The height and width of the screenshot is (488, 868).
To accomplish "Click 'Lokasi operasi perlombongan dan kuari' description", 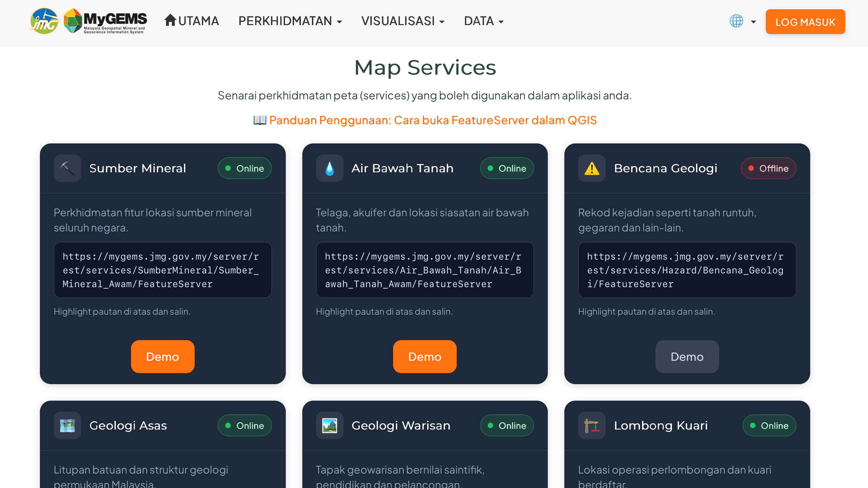I will [x=675, y=476].
